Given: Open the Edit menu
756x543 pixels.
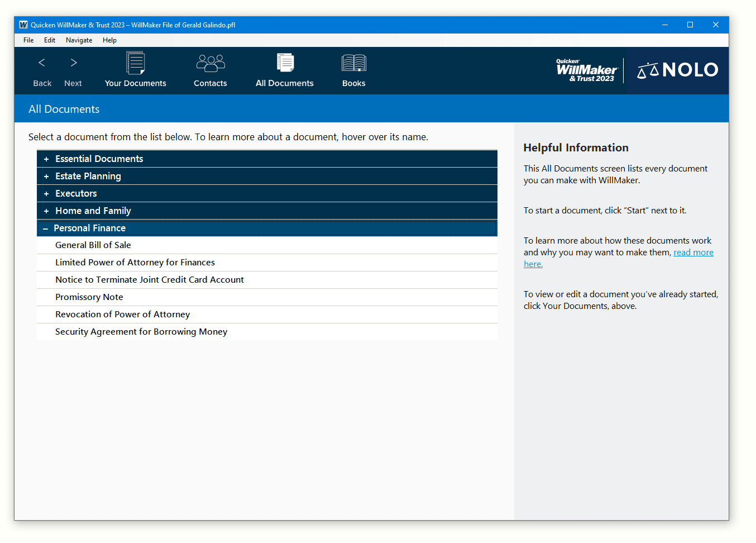Looking at the screenshot, I should 50,40.
